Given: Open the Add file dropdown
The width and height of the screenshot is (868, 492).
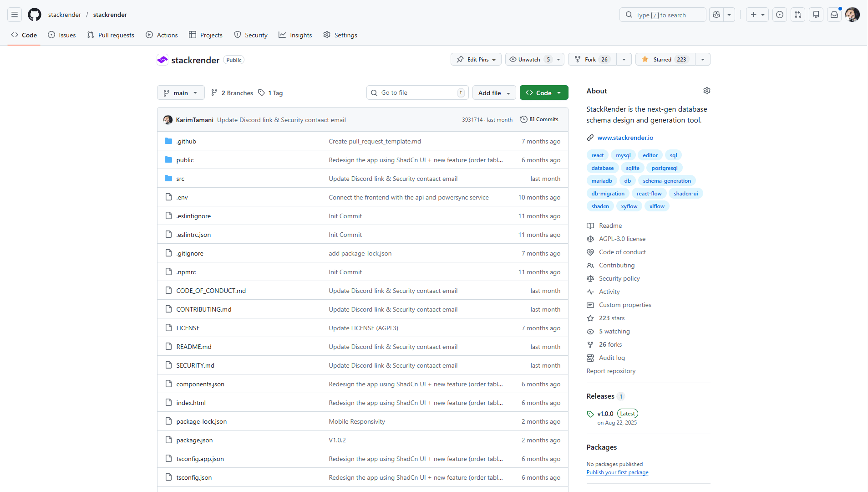Looking at the screenshot, I should [494, 92].
